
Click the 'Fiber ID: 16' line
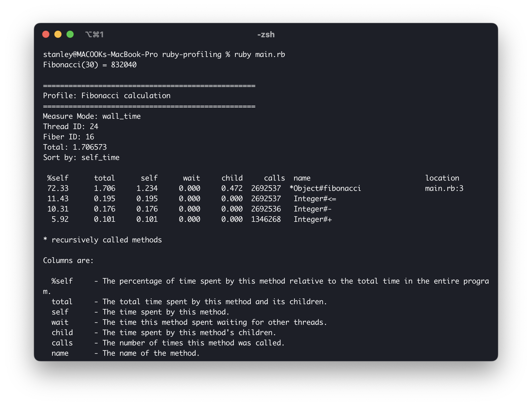[x=69, y=137]
